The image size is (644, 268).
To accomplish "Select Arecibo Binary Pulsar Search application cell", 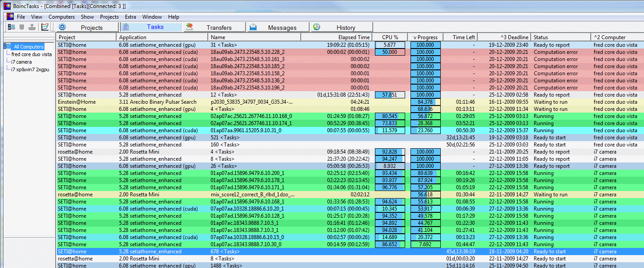I will [158, 102].
